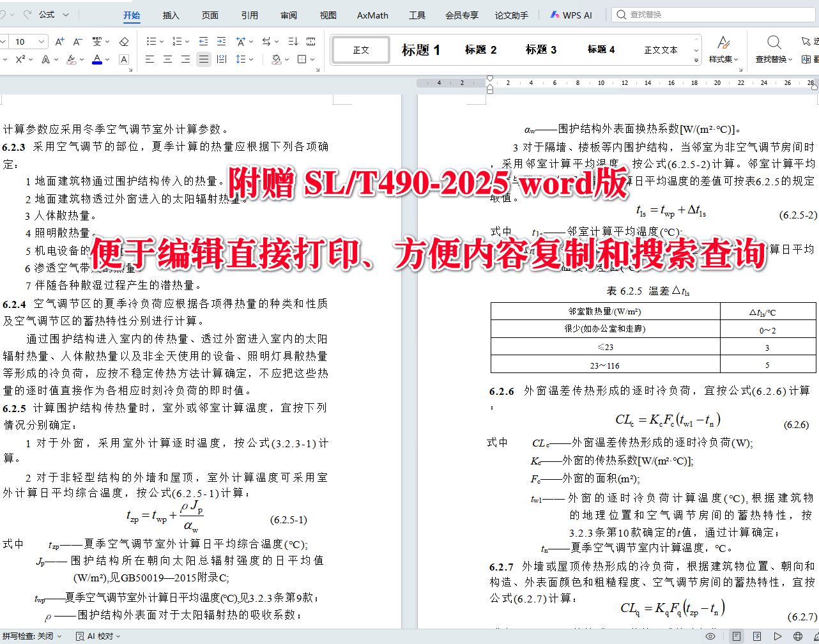Open the borders grid icon

coord(302,59)
